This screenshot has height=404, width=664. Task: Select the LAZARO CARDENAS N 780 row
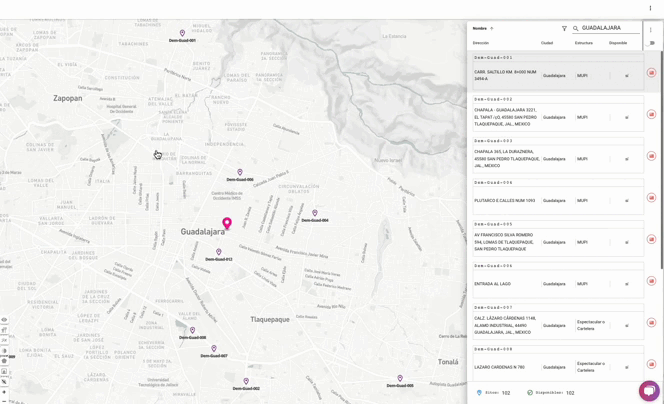coord(558,367)
